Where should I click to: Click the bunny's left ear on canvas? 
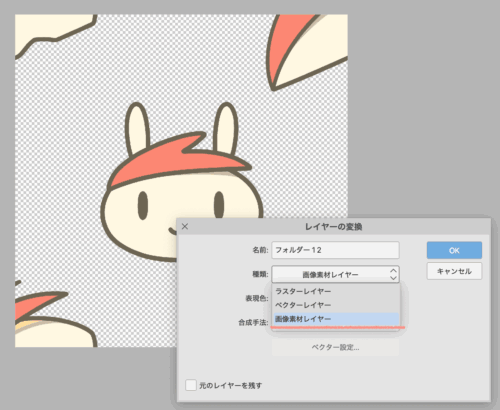[x=137, y=128]
